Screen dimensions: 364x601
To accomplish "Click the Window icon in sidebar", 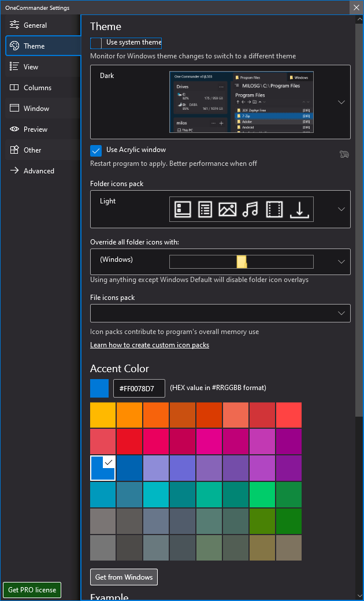I will [x=14, y=108].
